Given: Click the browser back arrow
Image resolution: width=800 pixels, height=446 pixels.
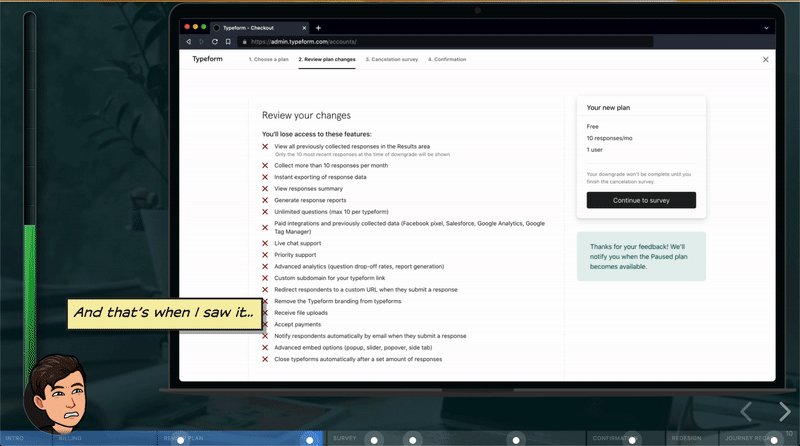Looking at the screenshot, I should 188,42.
